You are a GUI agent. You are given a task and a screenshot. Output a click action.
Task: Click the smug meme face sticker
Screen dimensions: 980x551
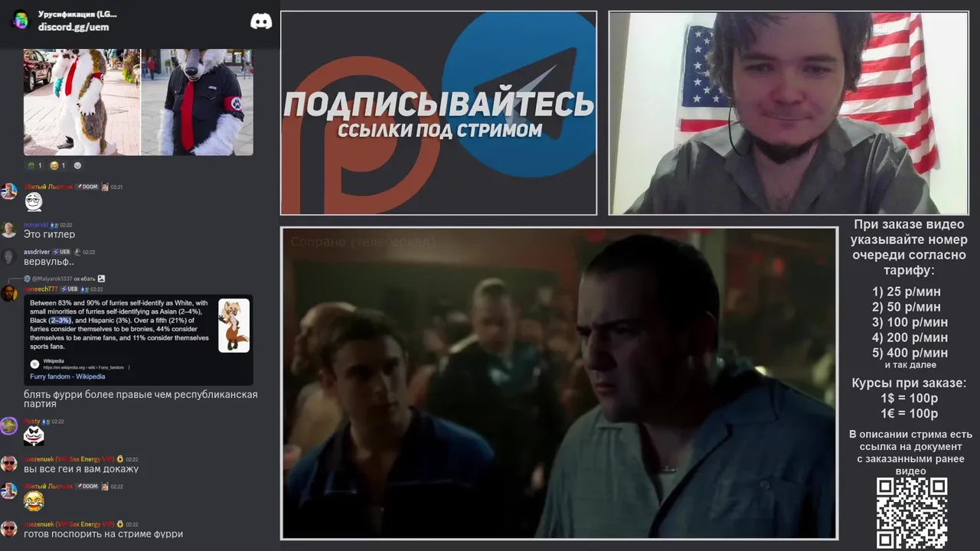coord(33,202)
